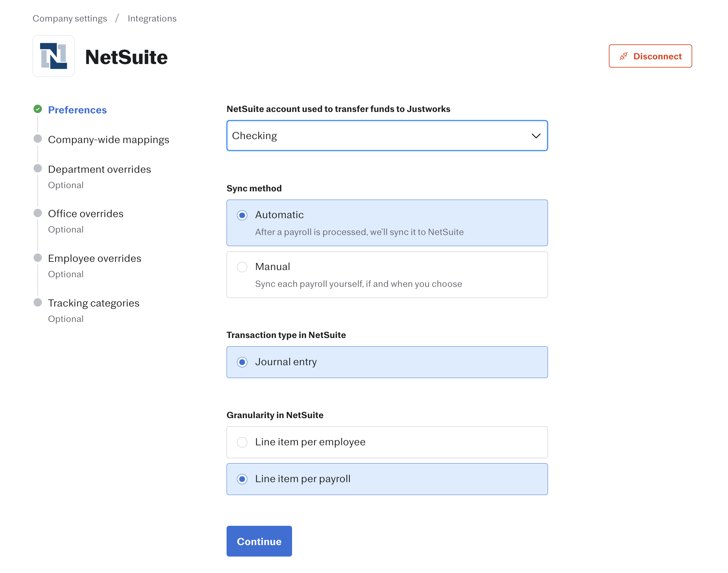Viewport: 728px width, 573px height.
Task: Select the Manual sync method radio
Action: (242, 267)
